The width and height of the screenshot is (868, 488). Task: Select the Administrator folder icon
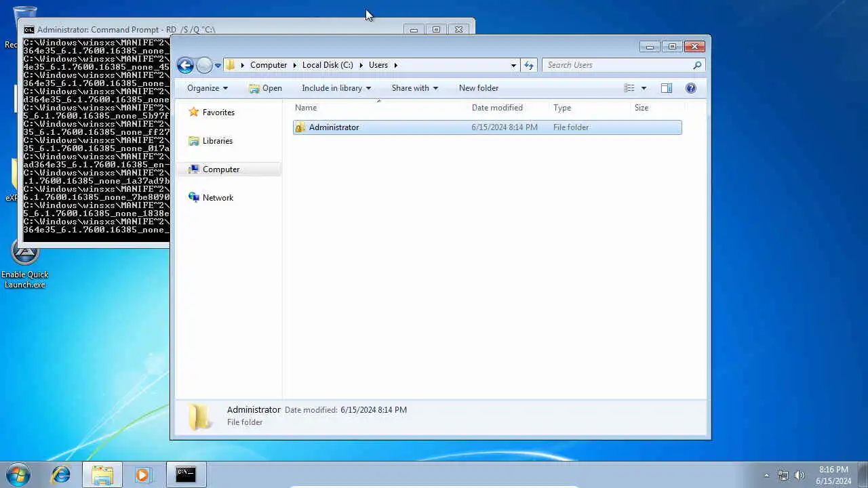(300, 127)
